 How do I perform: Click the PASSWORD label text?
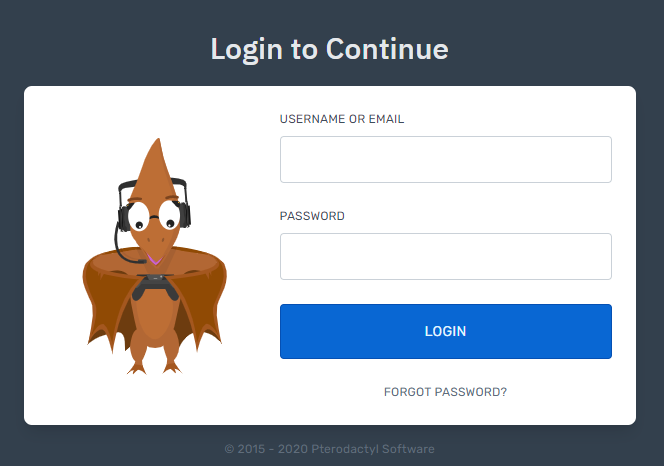[x=312, y=216]
